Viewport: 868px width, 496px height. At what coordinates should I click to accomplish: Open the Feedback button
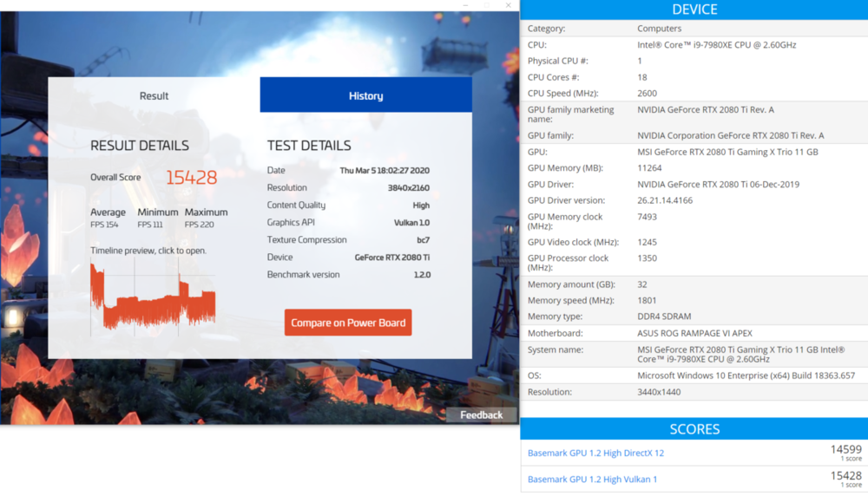(481, 414)
